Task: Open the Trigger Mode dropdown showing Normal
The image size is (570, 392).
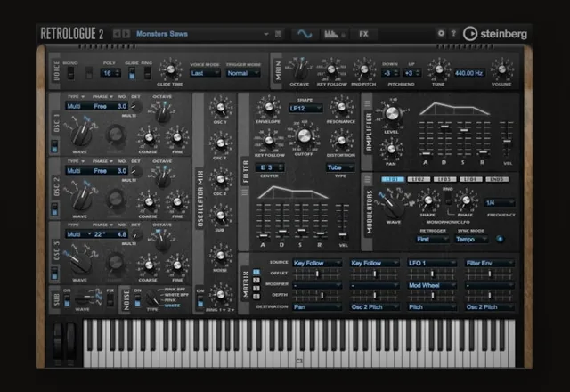Action: pyautogui.click(x=243, y=73)
